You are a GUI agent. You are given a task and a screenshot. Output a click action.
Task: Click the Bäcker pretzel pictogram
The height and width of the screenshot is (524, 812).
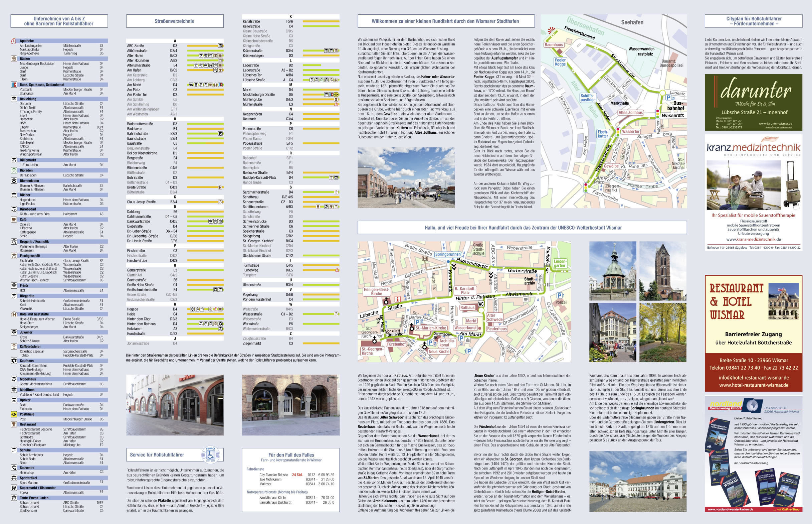coord(14,59)
